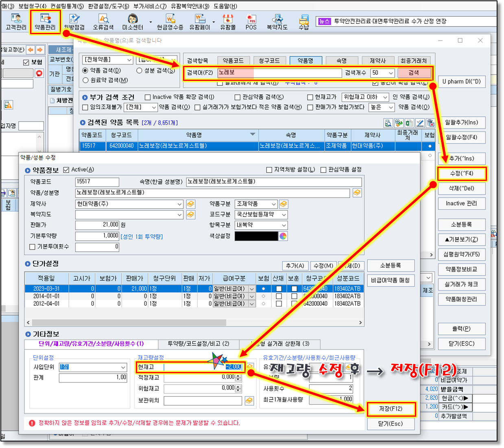Image resolution: width=504 pixels, height=448 pixels.
Task: Enable 관심약품 설정 checkbox
Action: pyautogui.click(x=323, y=170)
